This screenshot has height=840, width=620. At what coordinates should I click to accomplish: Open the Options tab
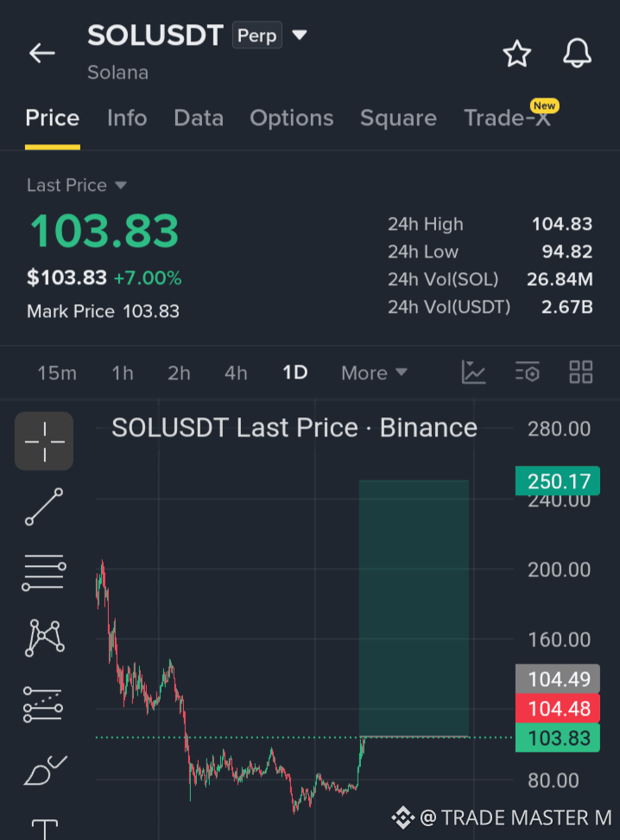click(292, 118)
